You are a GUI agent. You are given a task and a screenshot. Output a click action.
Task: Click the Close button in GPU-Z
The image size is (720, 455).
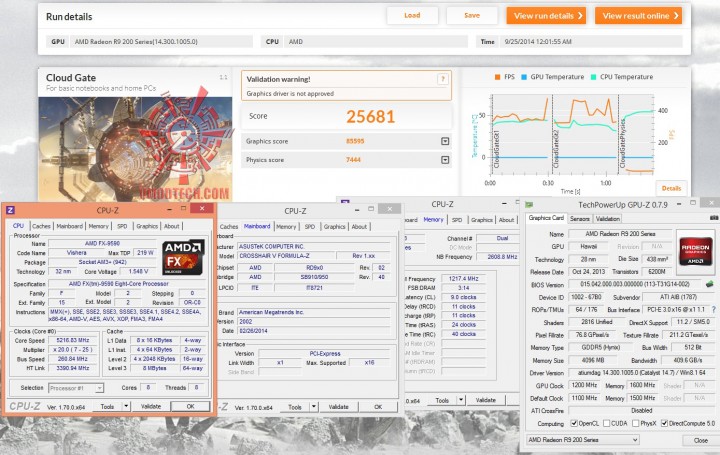tap(701, 440)
